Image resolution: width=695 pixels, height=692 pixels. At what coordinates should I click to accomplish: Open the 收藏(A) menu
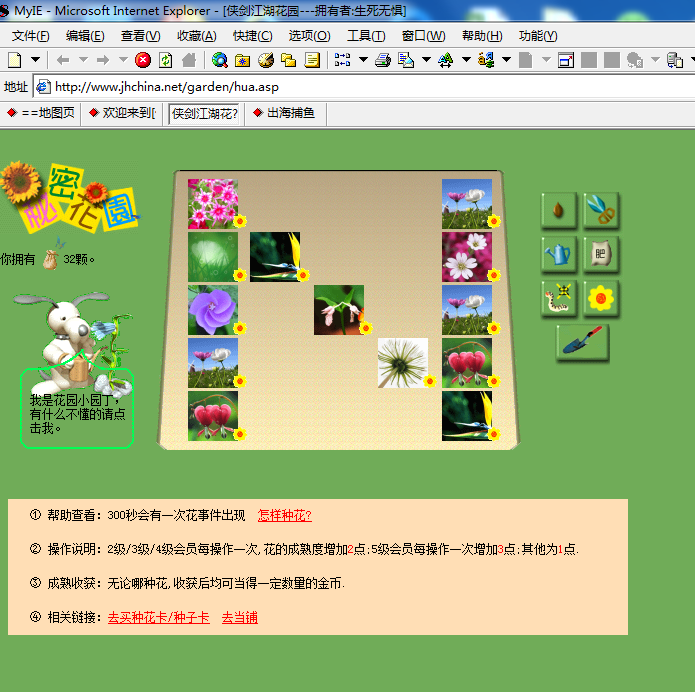(197, 36)
